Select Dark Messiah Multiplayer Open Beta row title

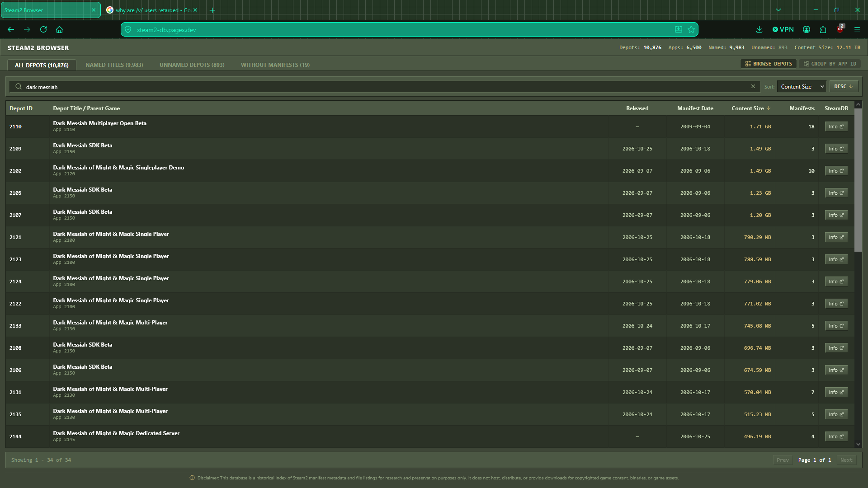tap(99, 123)
